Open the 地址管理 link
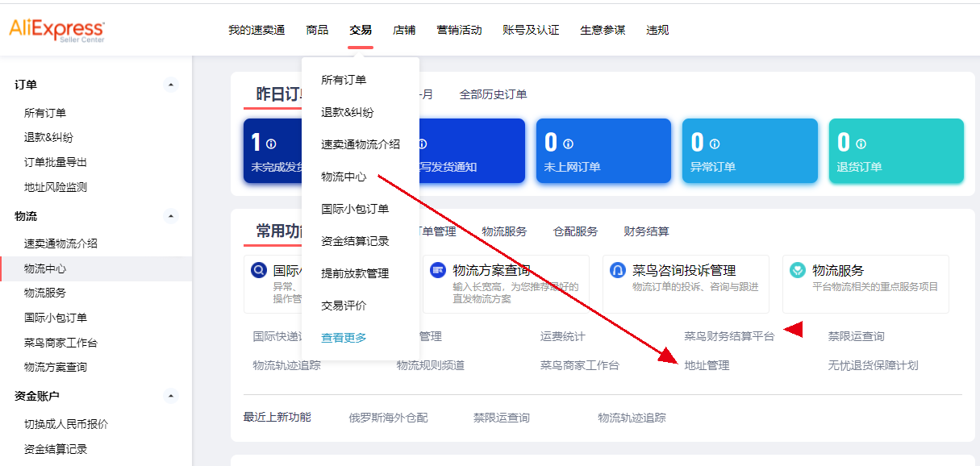Screen dimensions: 980x466 [707, 365]
